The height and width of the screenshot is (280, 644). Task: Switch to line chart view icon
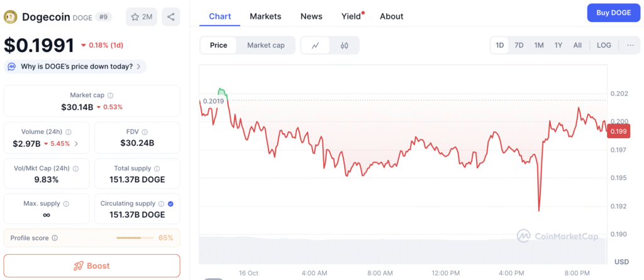tap(315, 45)
